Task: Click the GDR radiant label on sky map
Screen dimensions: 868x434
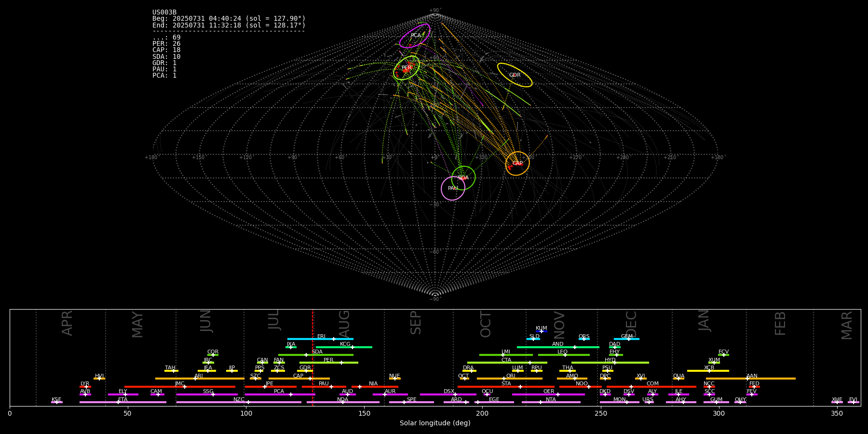Action: click(x=515, y=75)
